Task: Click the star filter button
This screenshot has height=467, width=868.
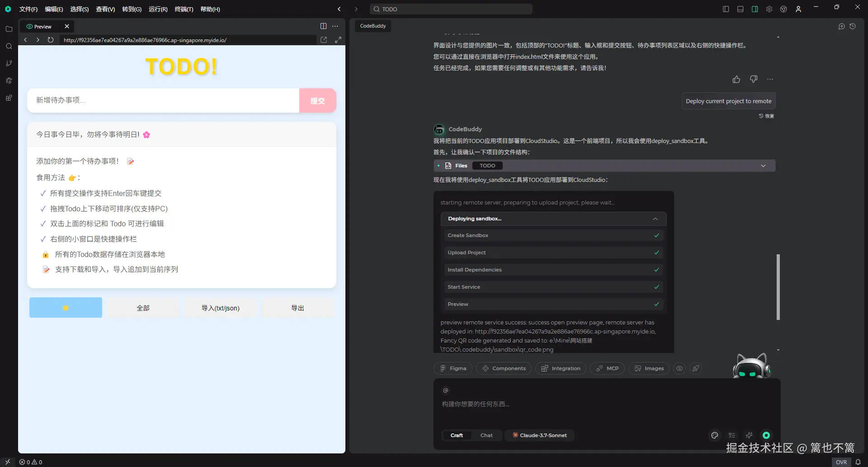Action: tap(66, 308)
